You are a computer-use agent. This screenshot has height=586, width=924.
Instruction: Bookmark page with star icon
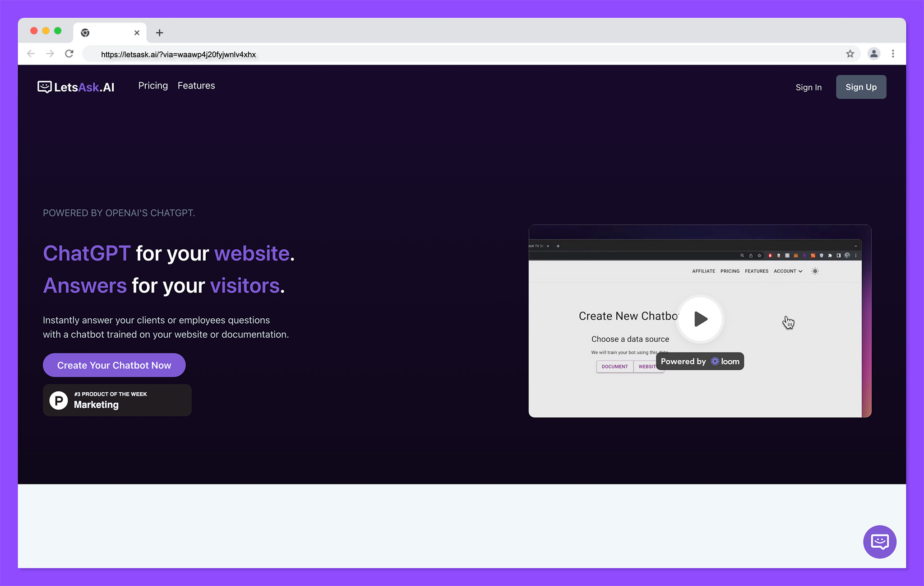pyautogui.click(x=850, y=54)
